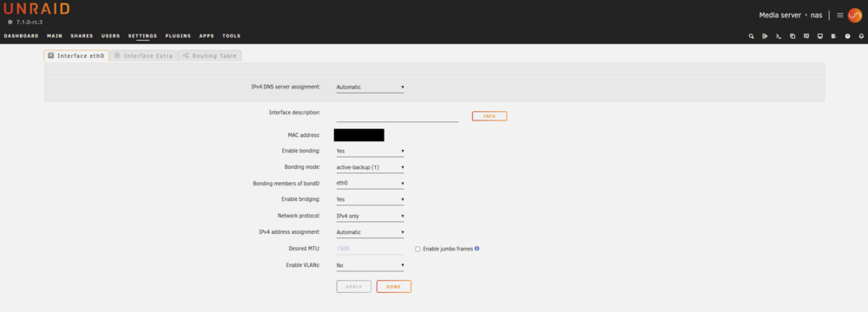Open the file manager icon
868x312 pixels.
(x=792, y=36)
